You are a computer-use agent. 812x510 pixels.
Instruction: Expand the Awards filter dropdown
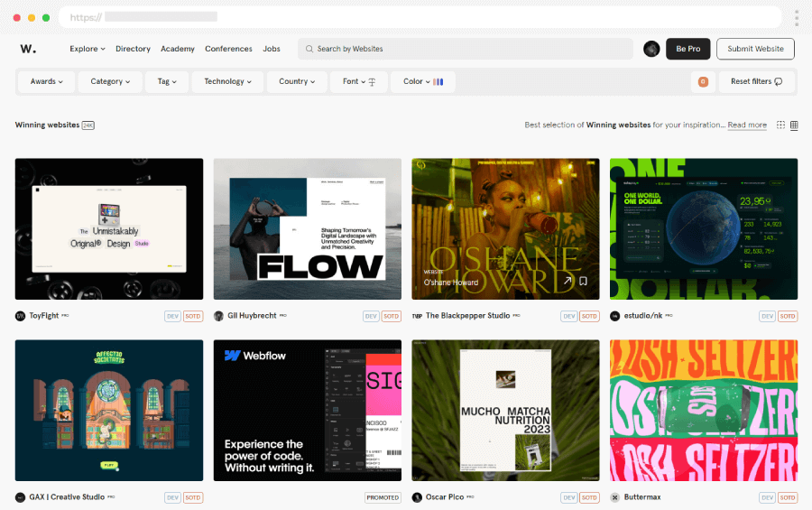tap(47, 81)
